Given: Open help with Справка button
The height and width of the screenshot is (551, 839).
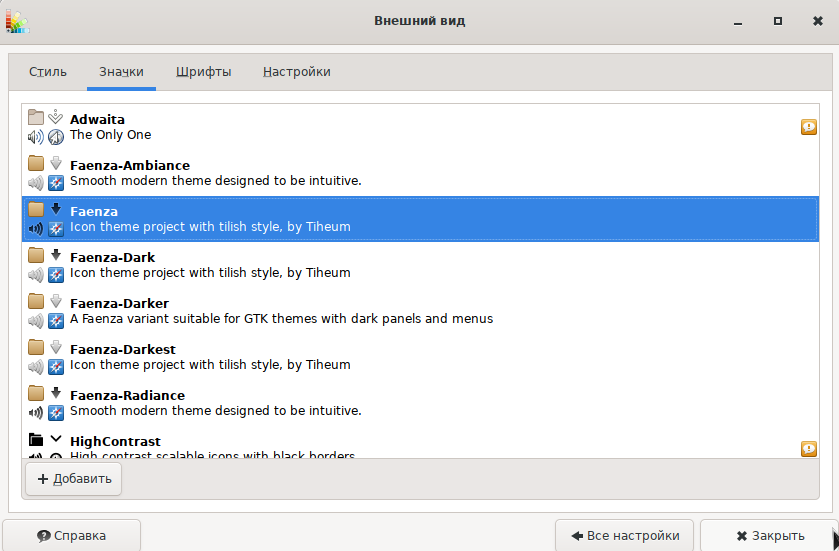Looking at the screenshot, I should coord(72,536).
